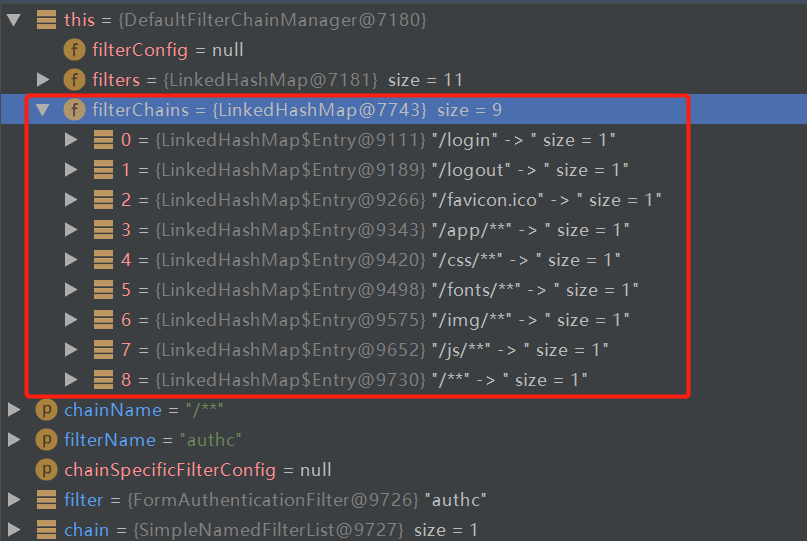Screen dimensions: 807x541
Task: Click the entry icon of index 1
Action: pos(103,169)
